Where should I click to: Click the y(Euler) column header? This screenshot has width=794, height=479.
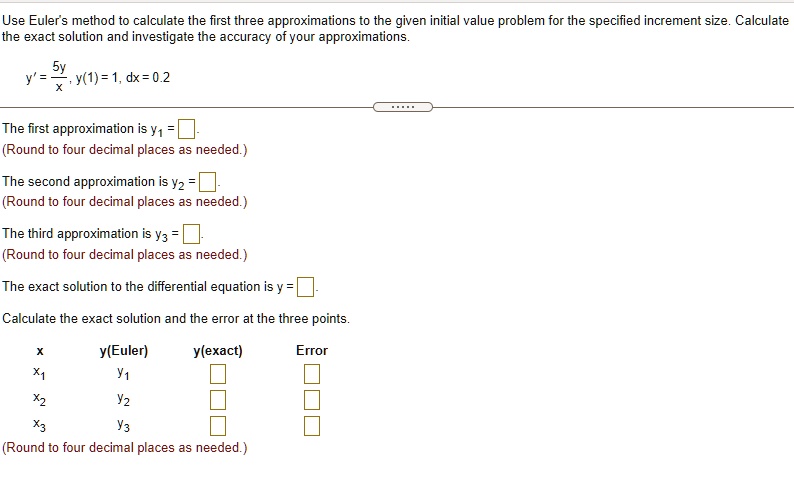pos(124,350)
